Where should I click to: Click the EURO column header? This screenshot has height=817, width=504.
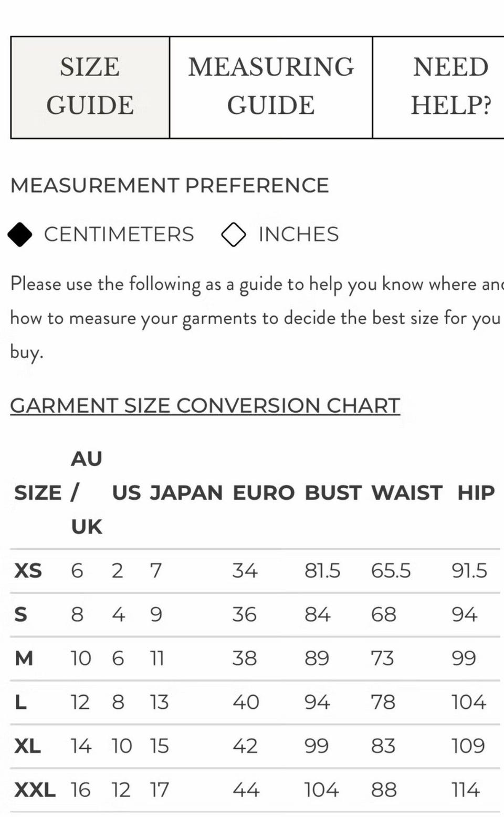point(264,493)
